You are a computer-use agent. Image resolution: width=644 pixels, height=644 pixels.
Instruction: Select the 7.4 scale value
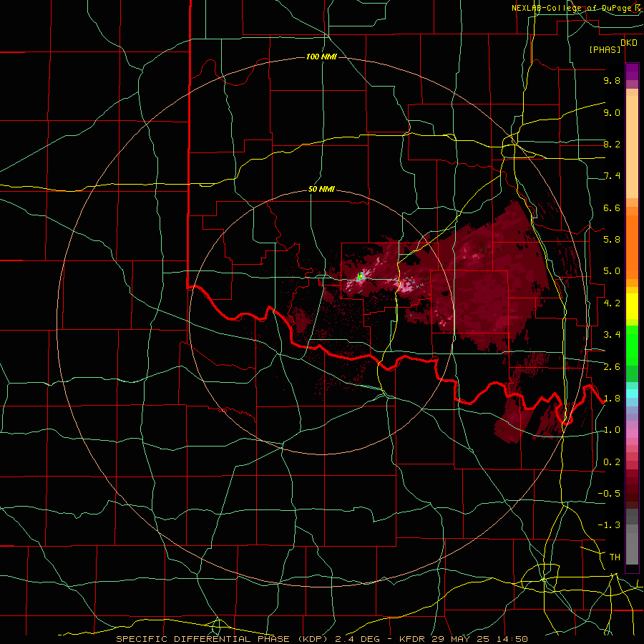[612, 176]
